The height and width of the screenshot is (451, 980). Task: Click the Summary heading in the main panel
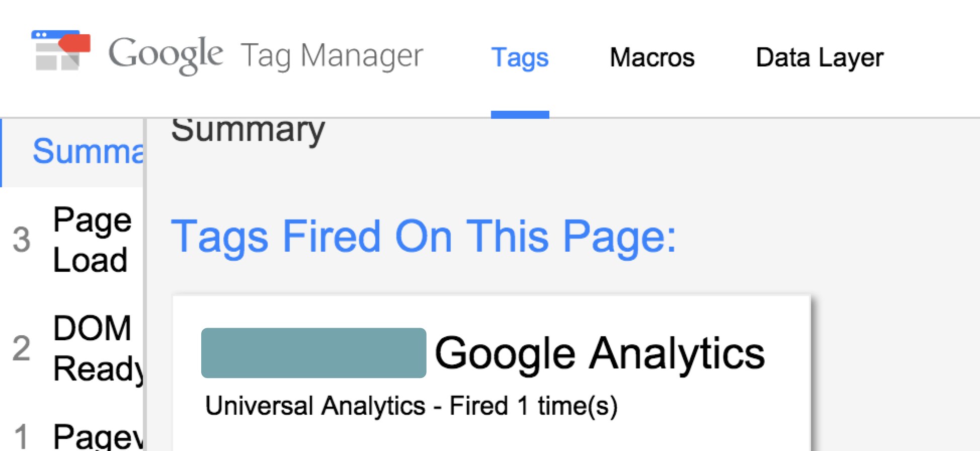click(x=248, y=130)
